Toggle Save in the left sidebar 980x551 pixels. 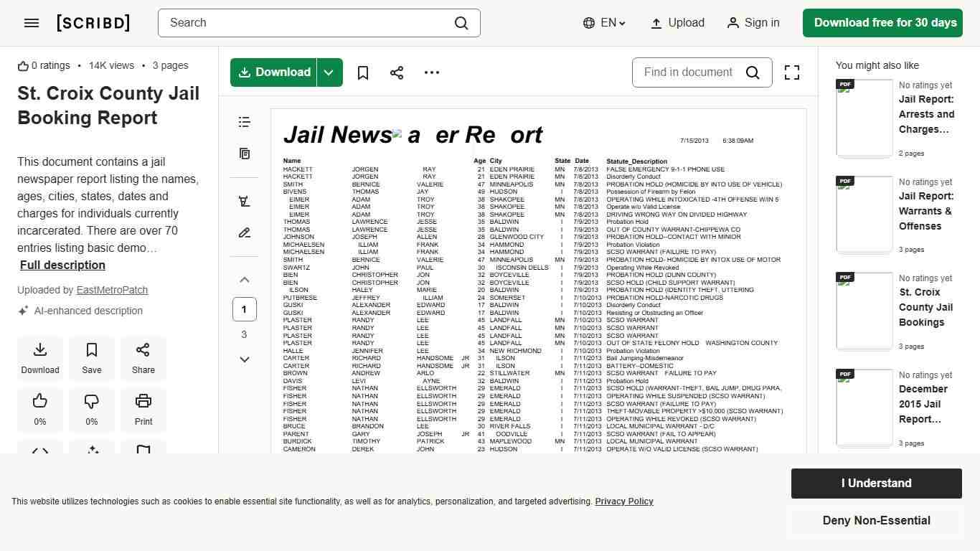[92, 357]
